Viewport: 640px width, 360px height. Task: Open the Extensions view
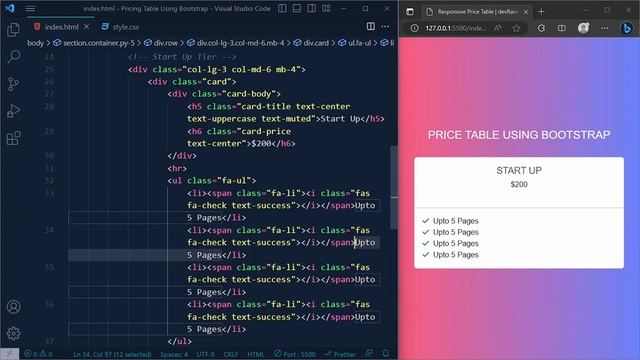[13, 138]
